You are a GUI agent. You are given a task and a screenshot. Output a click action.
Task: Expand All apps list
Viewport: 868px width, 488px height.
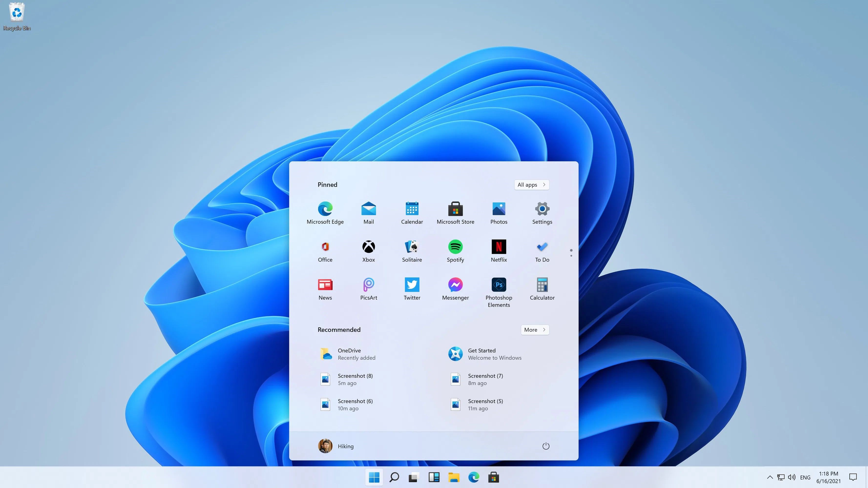point(531,184)
